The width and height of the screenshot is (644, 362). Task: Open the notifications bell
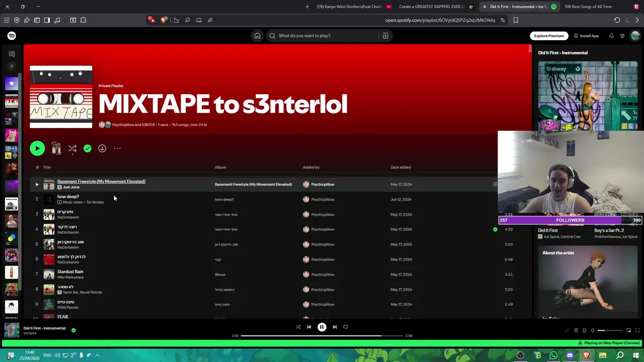611,36
